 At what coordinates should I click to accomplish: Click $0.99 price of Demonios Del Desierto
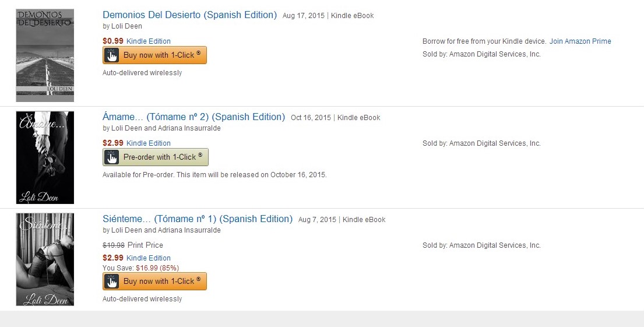113,41
